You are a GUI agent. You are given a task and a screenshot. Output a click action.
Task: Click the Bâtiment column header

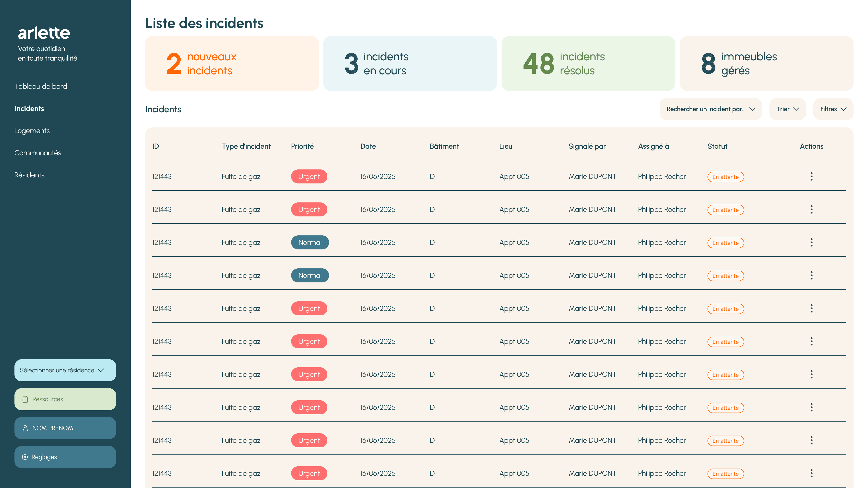pos(444,146)
